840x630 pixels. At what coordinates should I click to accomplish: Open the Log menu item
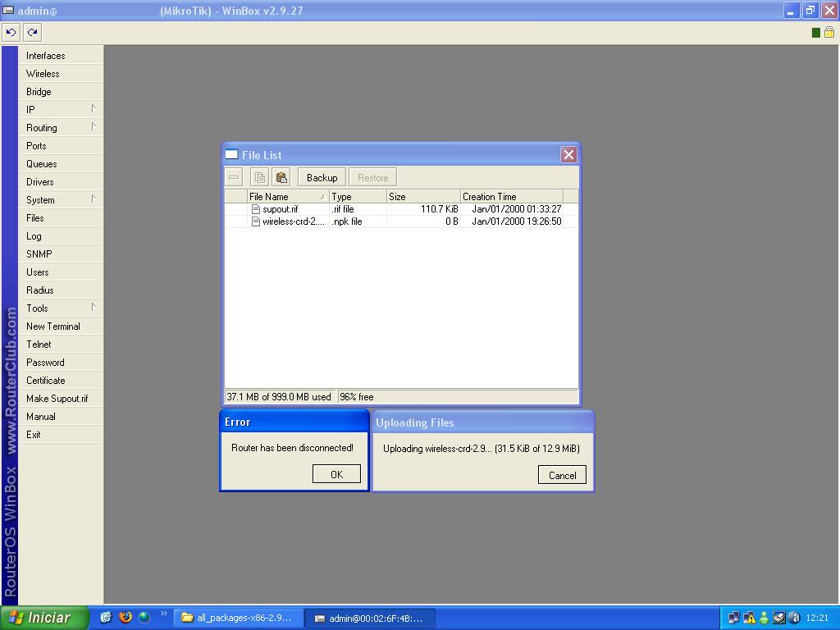point(61,235)
